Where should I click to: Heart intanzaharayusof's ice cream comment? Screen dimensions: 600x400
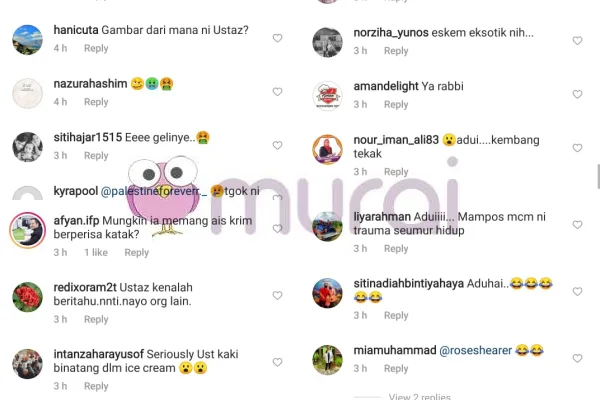(277, 362)
